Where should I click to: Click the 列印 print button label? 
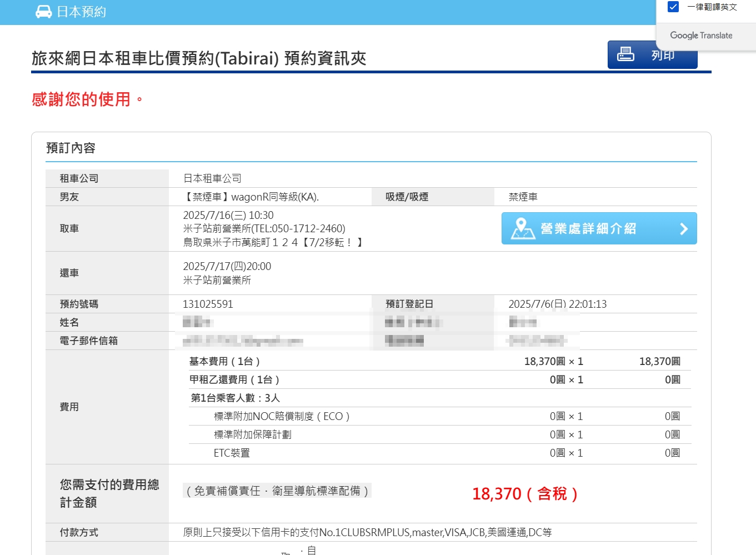[663, 55]
